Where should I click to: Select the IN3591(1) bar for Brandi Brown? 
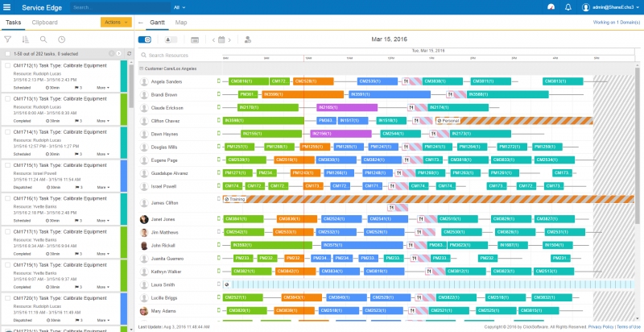click(390, 94)
